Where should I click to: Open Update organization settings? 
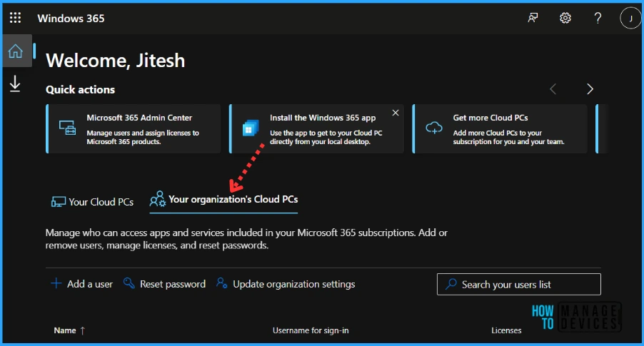coord(286,284)
